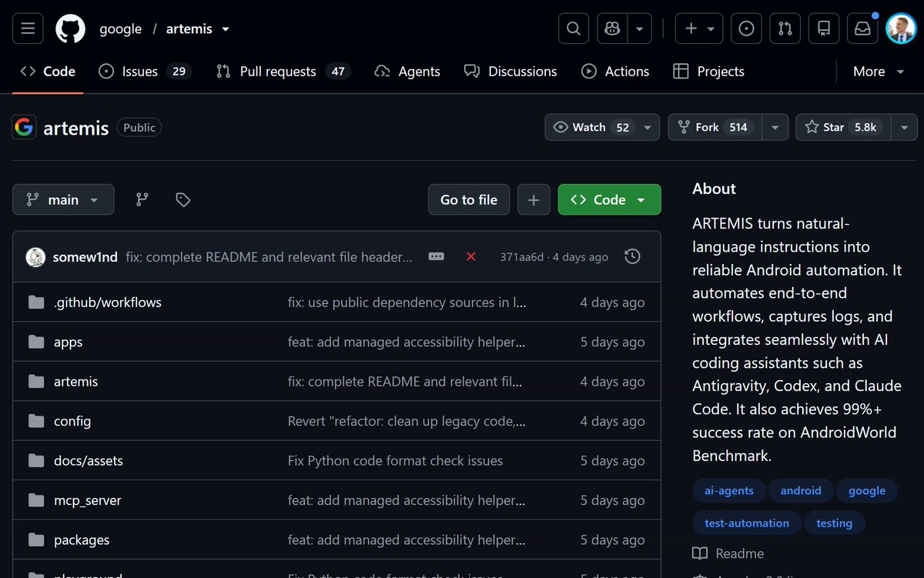
Task: Open the user profile avatar
Action: pyautogui.click(x=901, y=28)
